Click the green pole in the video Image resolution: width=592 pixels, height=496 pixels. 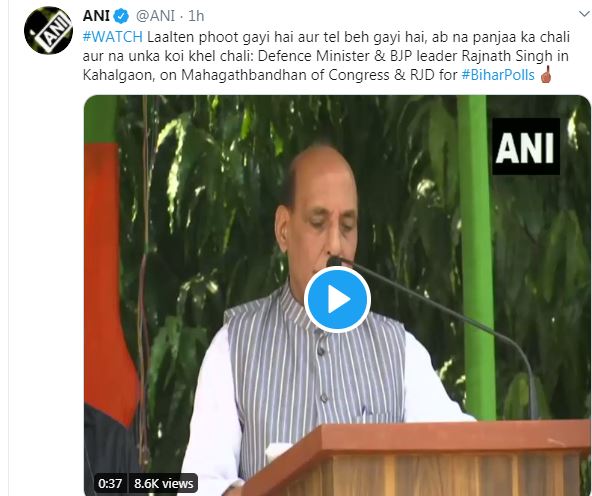pos(476,258)
